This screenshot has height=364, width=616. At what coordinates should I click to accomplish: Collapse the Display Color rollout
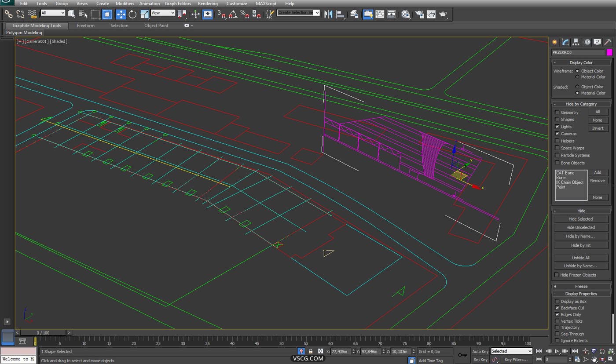point(581,62)
